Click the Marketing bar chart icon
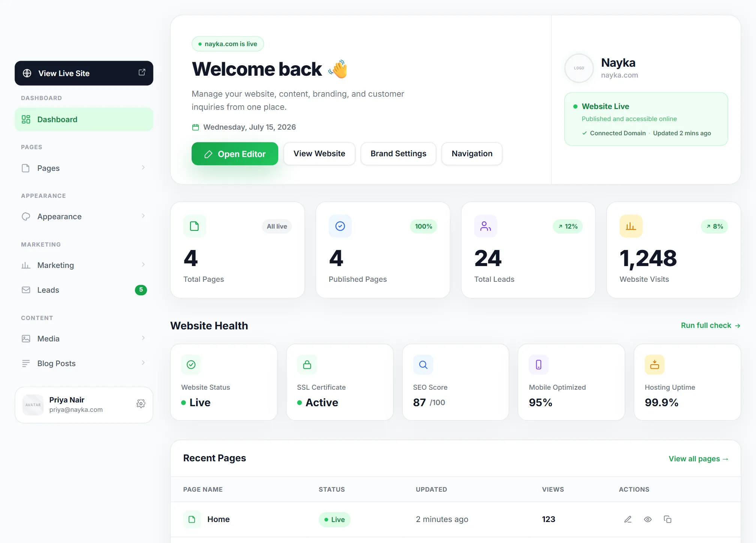Image resolution: width=756 pixels, height=543 pixels. (26, 265)
